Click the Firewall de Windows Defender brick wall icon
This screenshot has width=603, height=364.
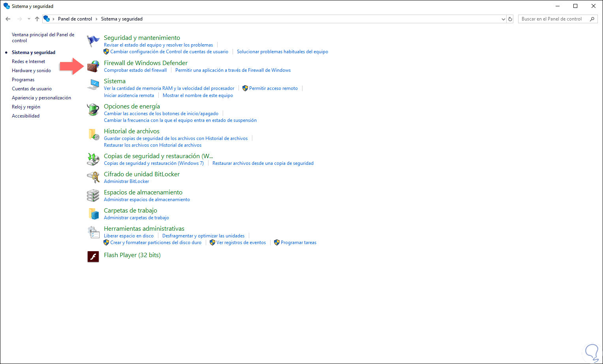coord(93,66)
